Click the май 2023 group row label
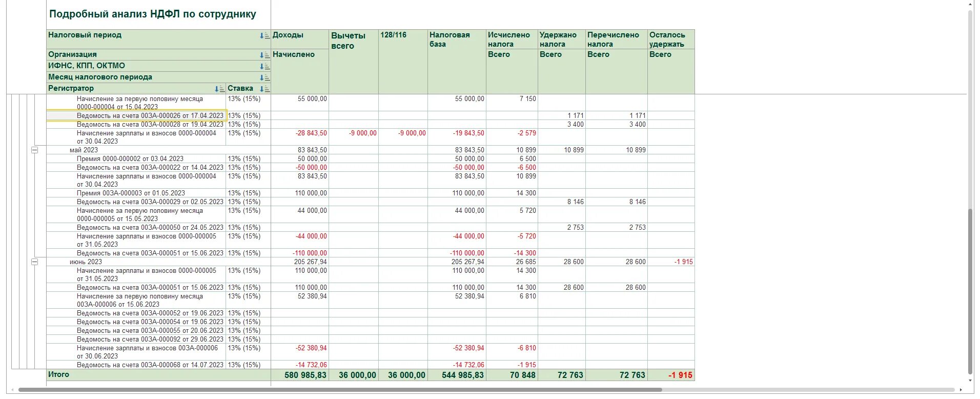This screenshot has height=399, width=980. point(84,150)
